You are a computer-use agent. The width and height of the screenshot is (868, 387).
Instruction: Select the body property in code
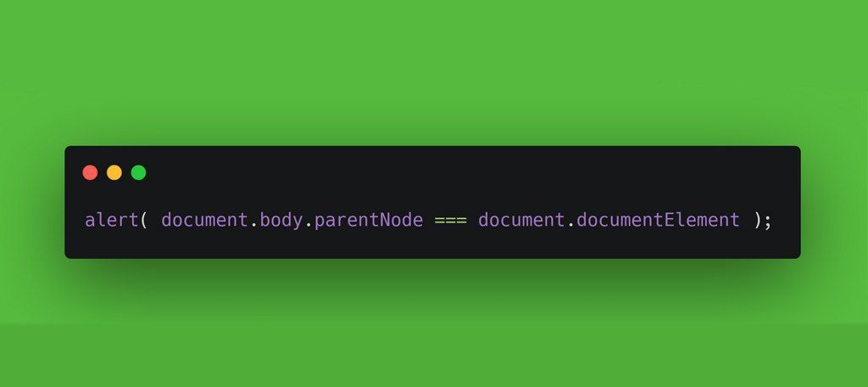point(281,221)
